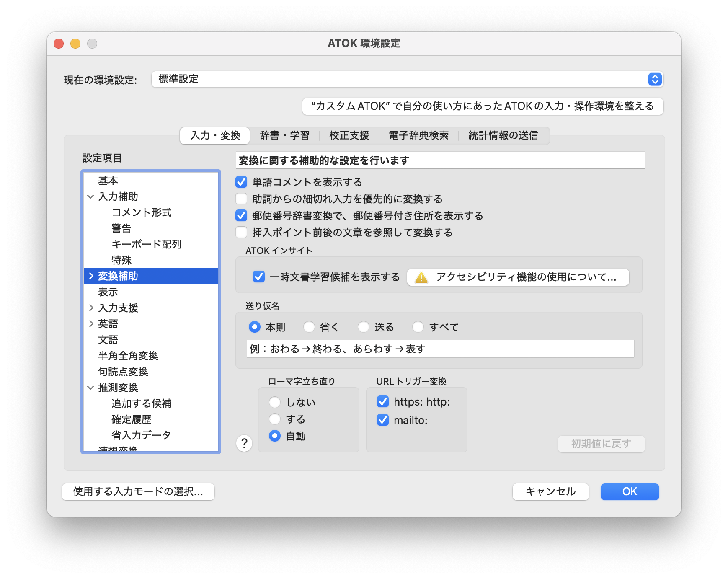Open the 現在の環境設定 dropdown
Screen dimensions: 728x579
tap(407, 79)
